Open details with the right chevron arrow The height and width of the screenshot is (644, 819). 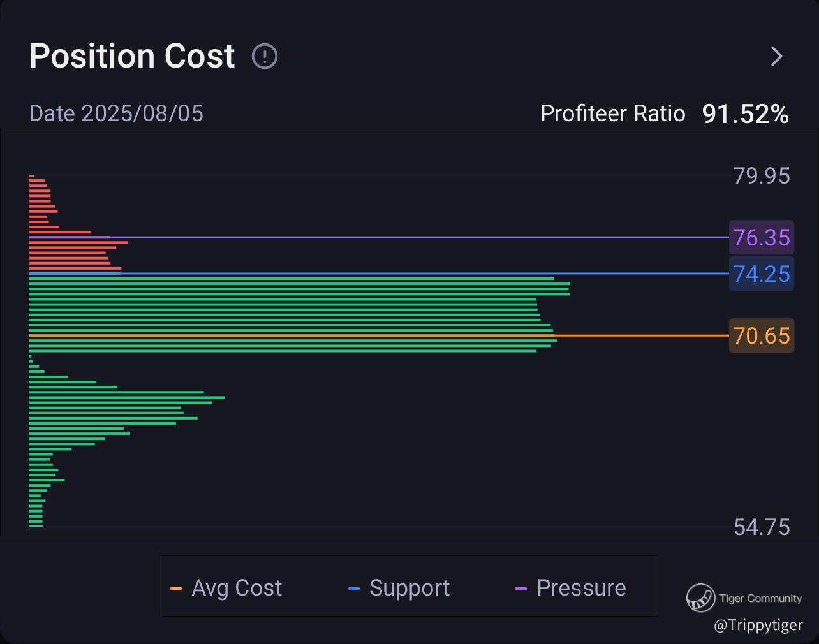pos(776,57)
